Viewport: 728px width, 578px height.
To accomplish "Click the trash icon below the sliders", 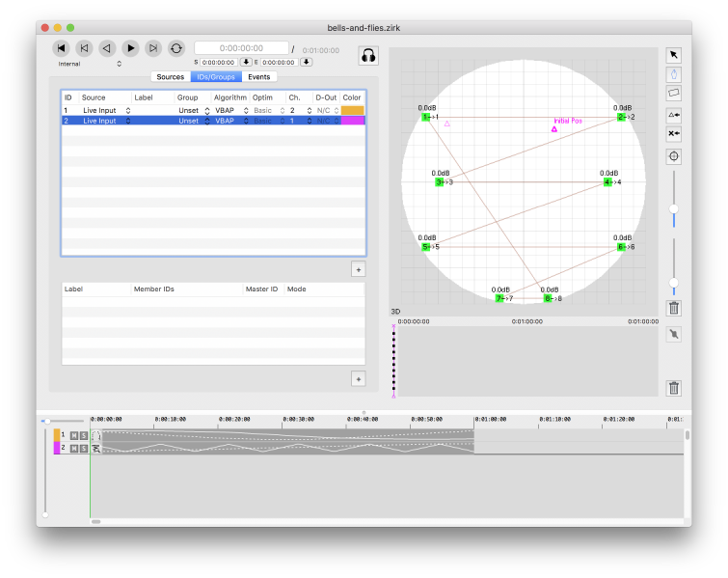I will 673,309.
